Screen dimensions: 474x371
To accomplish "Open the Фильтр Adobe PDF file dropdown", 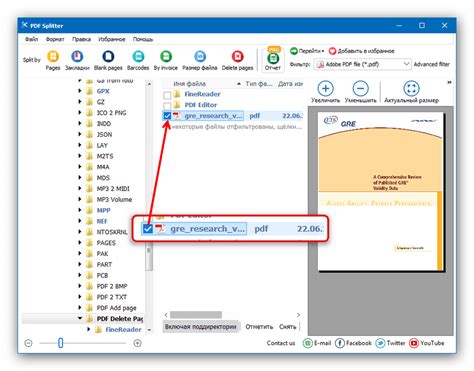I will pyautogui.click(x=363, y=64).
